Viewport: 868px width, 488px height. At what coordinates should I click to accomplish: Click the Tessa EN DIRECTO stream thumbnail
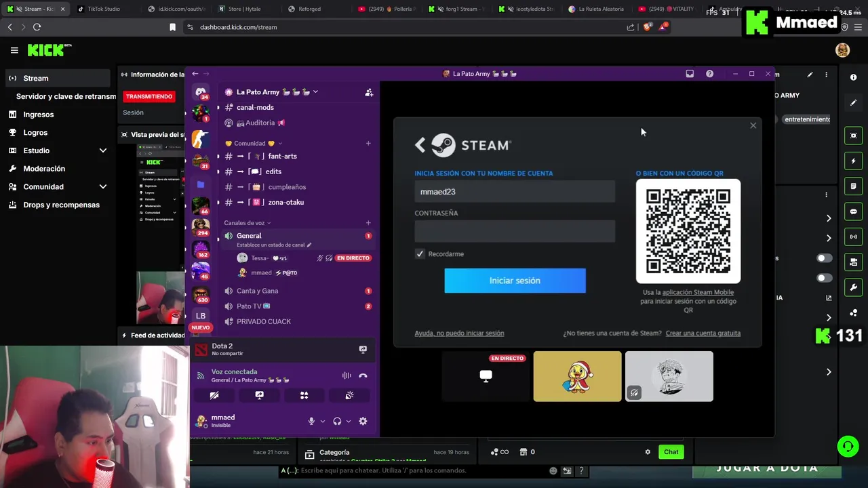click(x=486, y=376)
